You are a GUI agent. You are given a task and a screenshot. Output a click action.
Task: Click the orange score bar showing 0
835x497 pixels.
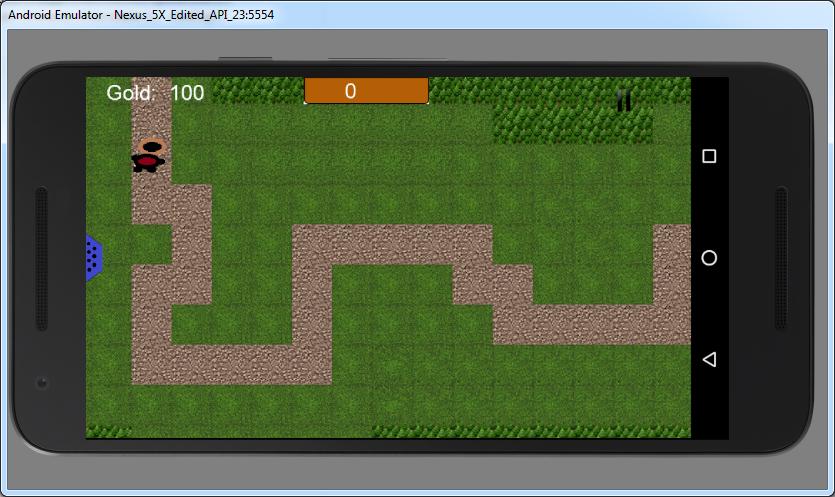pos(366,91)
